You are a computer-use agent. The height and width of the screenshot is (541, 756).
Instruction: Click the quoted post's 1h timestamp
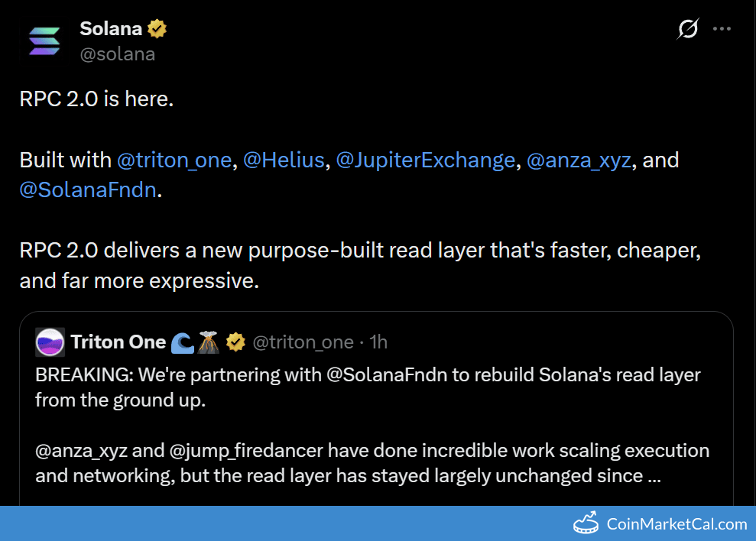pyautogui.click(x=378, y=342)
